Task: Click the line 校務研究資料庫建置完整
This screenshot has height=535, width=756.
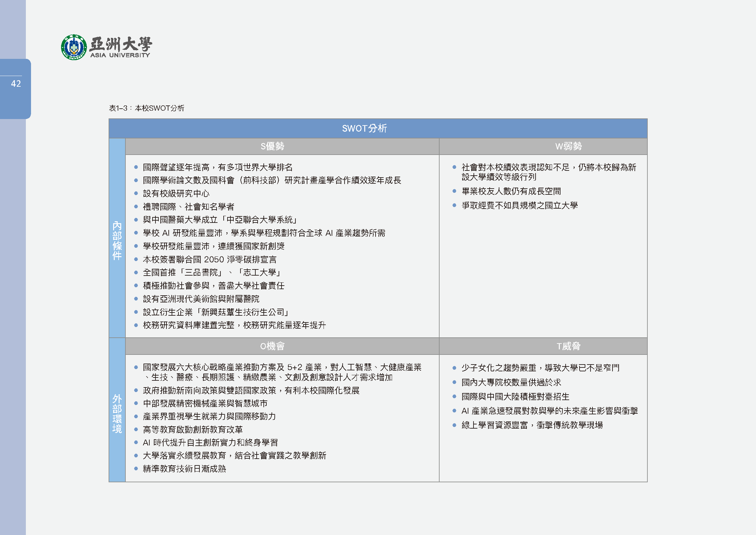Action: [x=234, y=325]
